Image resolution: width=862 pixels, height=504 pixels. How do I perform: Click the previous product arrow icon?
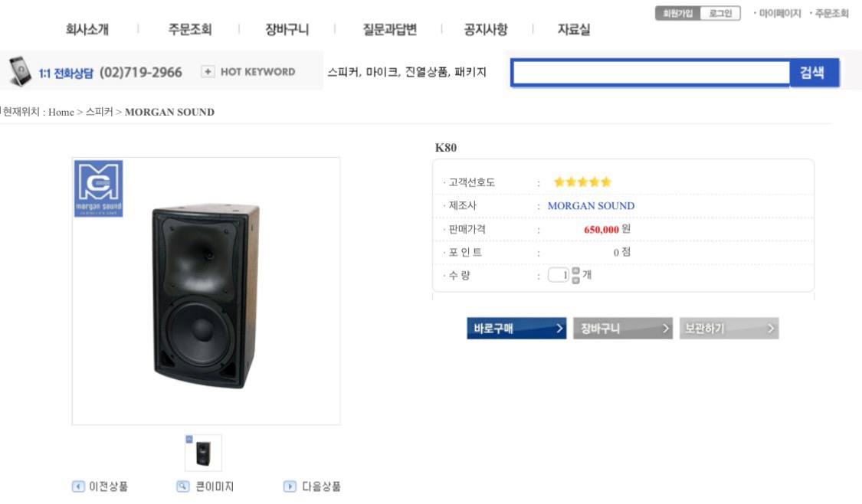tap(78, 486)
